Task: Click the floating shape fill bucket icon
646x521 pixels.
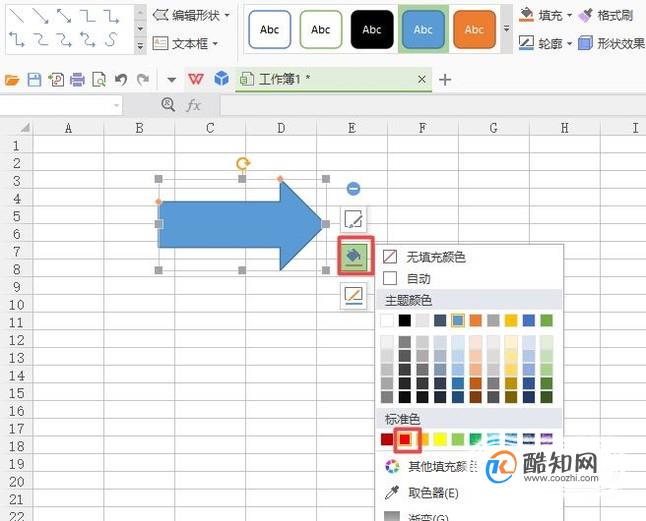Action: 354,256
